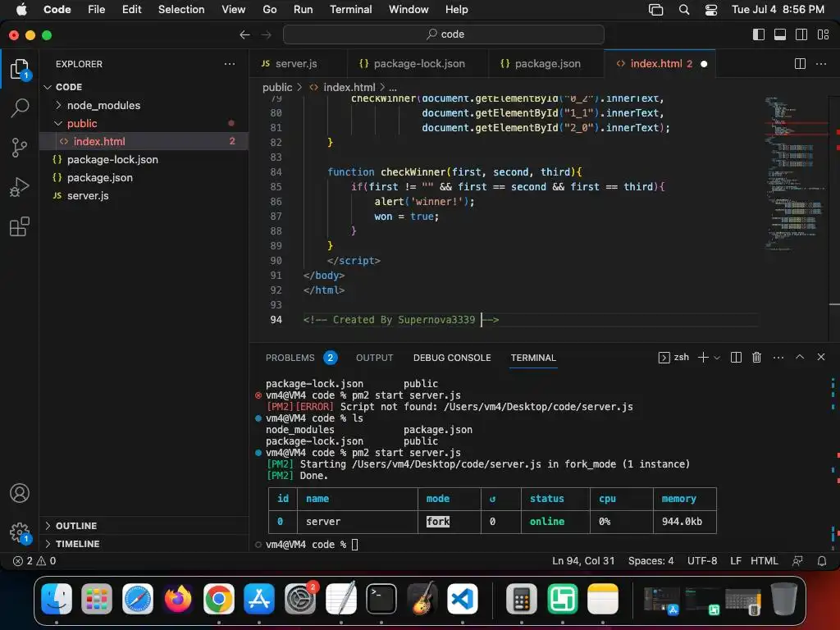
Task: Open terminal panel More Actions
Action: click(x=778, y=358)
